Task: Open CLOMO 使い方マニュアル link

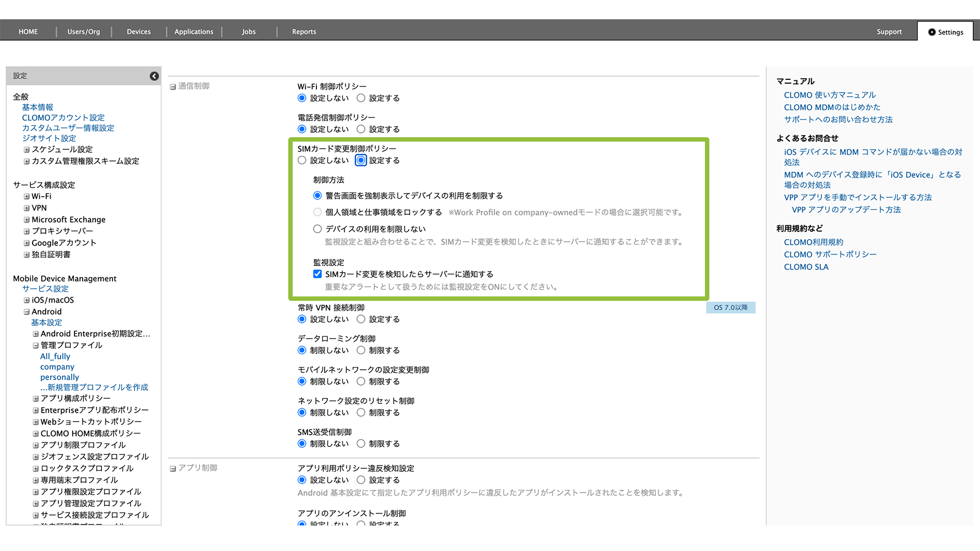Action: (x=830, y=95)
